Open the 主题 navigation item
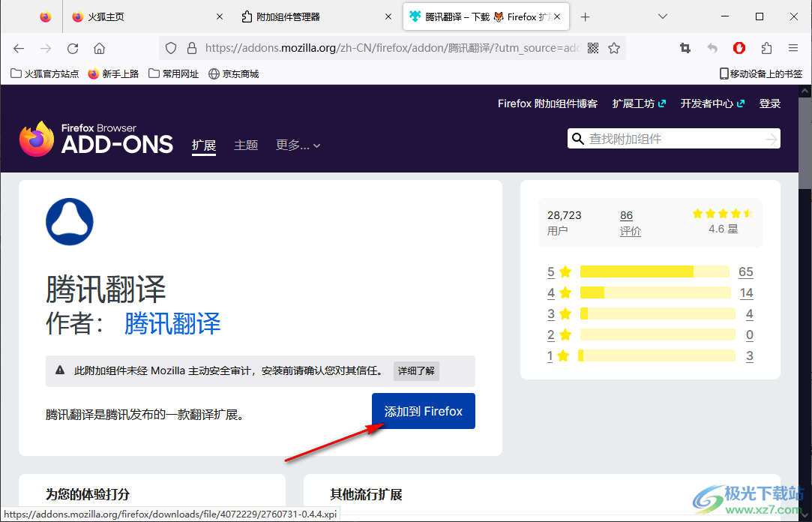Image resolution: width=812 pixels, height=522 pixels. click(246, 145)
